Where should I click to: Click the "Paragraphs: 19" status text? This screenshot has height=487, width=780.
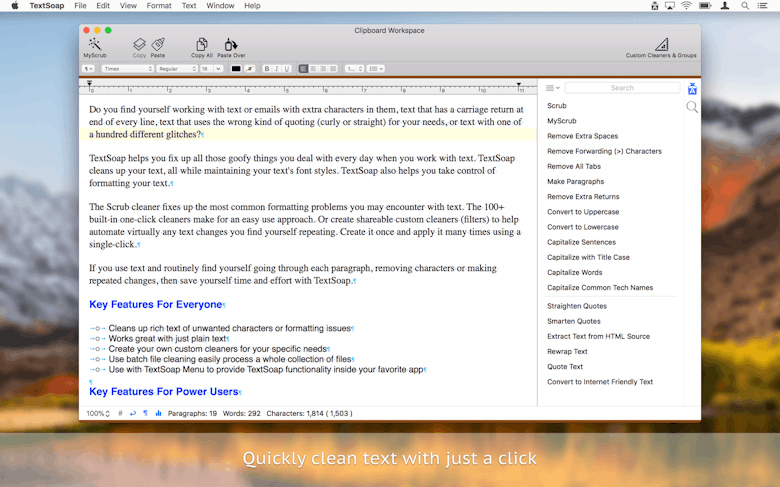tap(193, 413)
